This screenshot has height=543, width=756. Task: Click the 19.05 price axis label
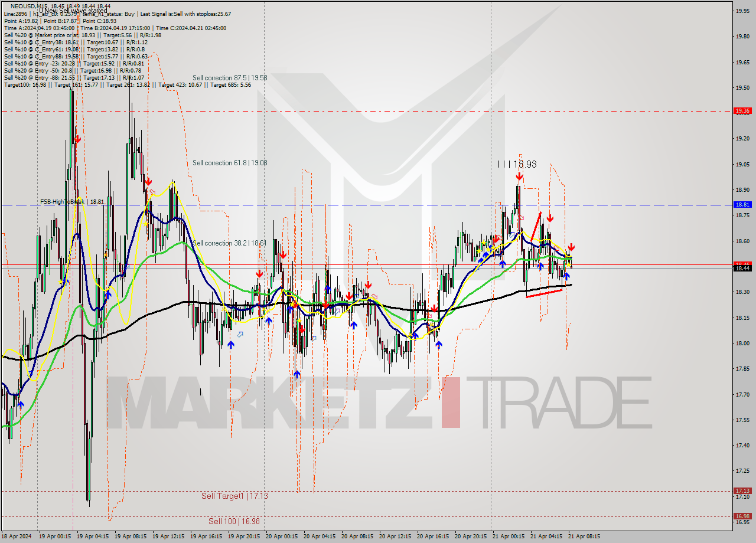click(x=742, y=165)
